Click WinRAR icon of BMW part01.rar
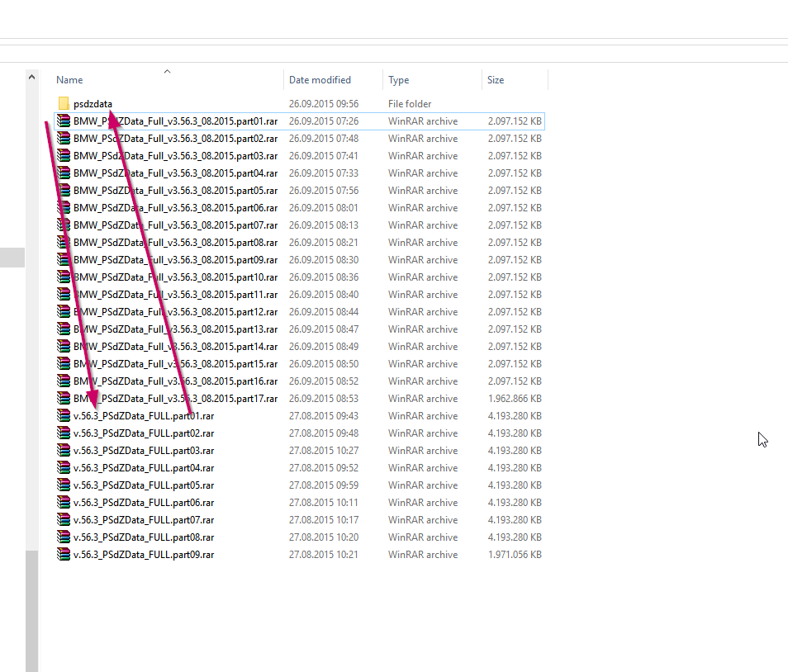The image size is (788, 672). pyautogui.click(x=64, y=121)
